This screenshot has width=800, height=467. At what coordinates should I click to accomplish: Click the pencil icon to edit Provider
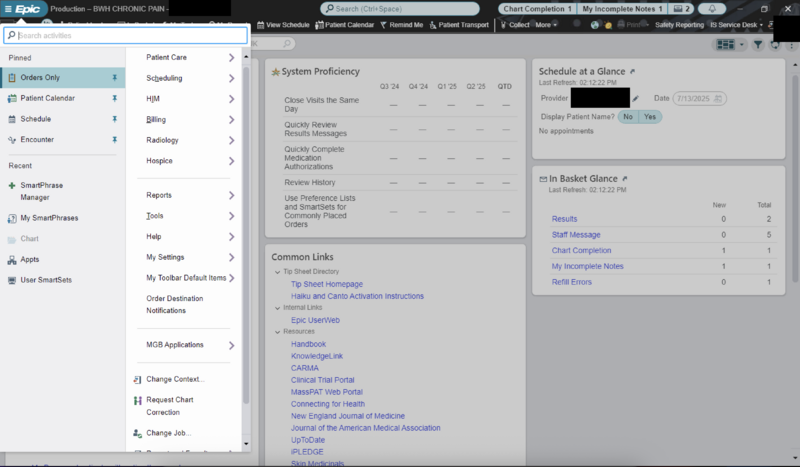click(635, 98)
